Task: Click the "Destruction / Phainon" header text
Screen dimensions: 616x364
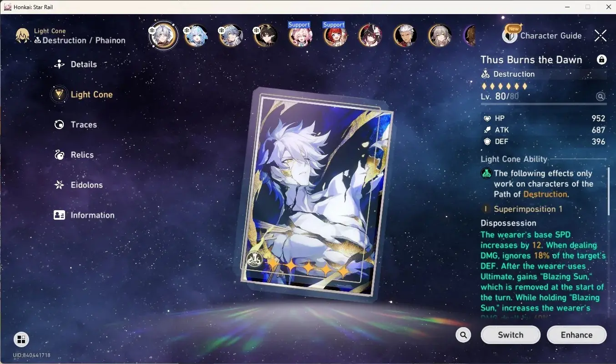Action: 84,40
